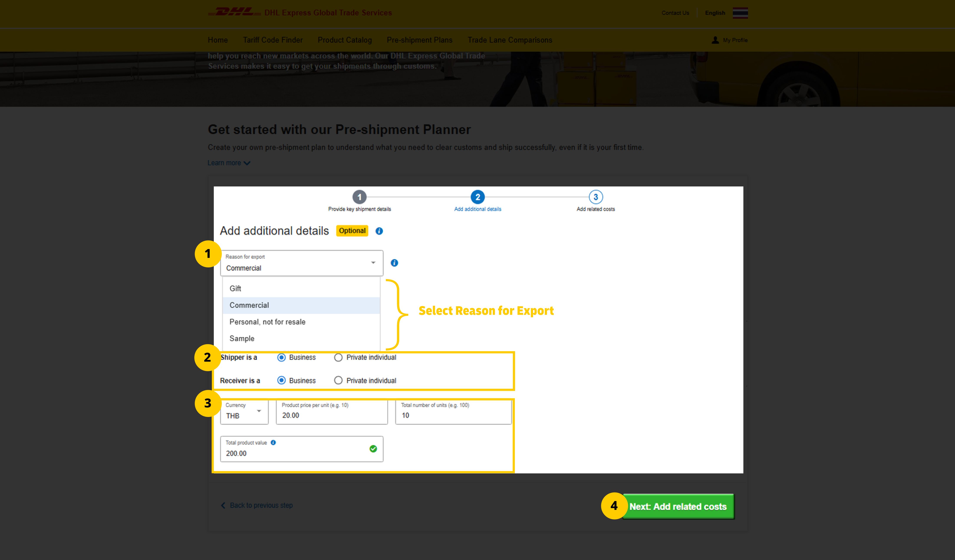Select Private individual for Shipper

coord(338,357)
